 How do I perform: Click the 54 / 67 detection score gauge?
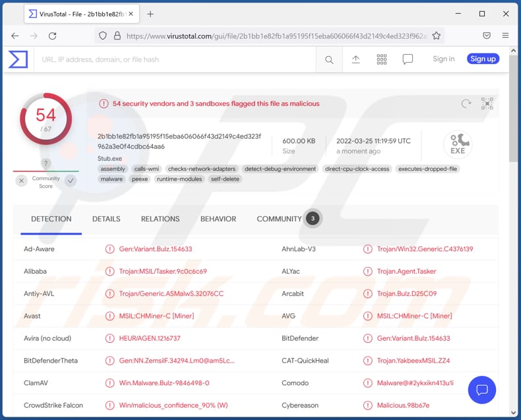[x=46, y=119]
